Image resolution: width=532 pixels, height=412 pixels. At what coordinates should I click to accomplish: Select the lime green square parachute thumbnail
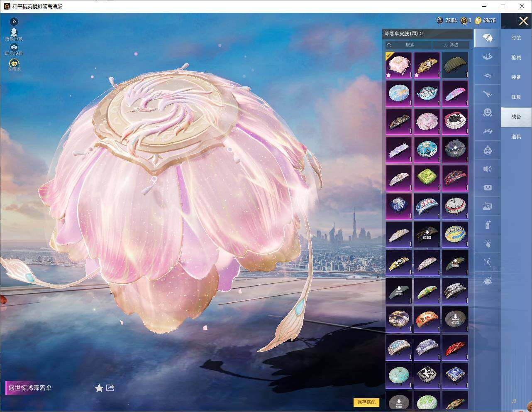427,178
